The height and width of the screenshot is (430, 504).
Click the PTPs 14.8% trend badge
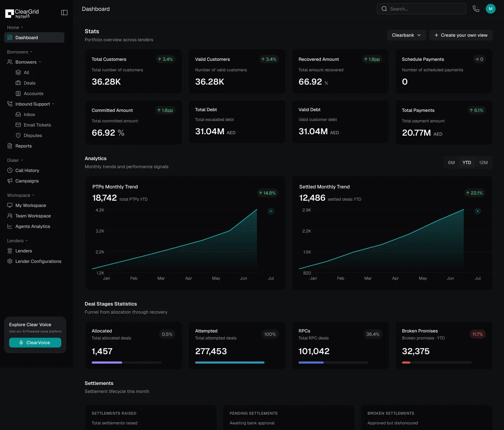pos(267,193)
